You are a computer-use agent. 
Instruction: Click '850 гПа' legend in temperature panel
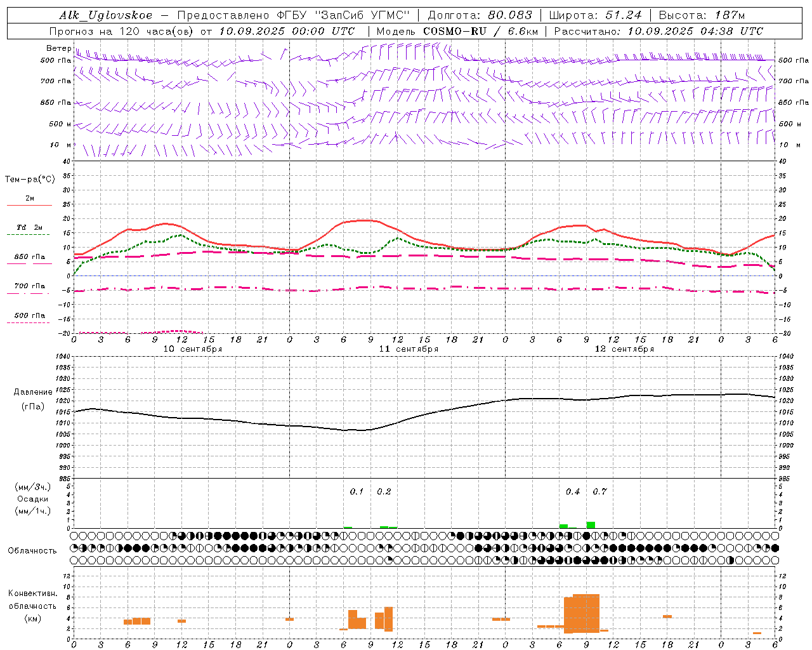[29, 257]
